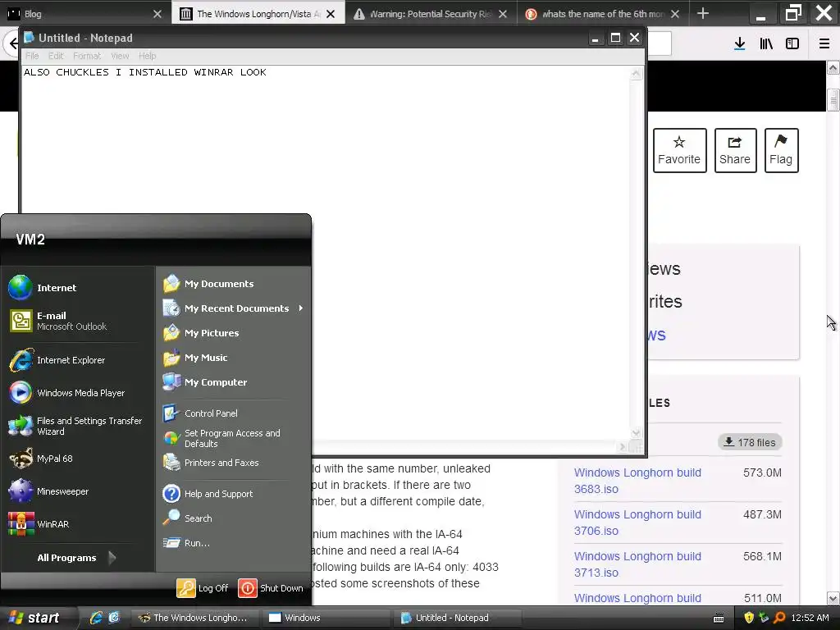Screen dimensions: 840x630
Task: Open Notepad Help menu
Action: click(x=148, y=56)
